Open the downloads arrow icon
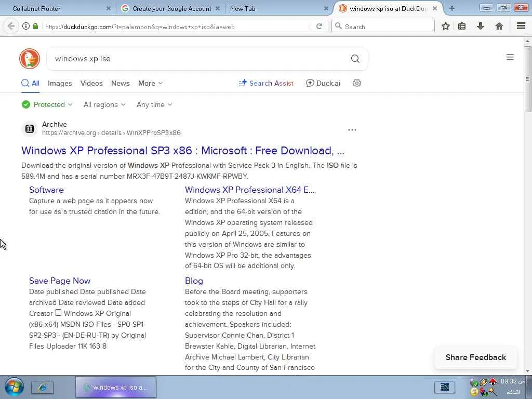The image size is (532, 399). point(481,26)
